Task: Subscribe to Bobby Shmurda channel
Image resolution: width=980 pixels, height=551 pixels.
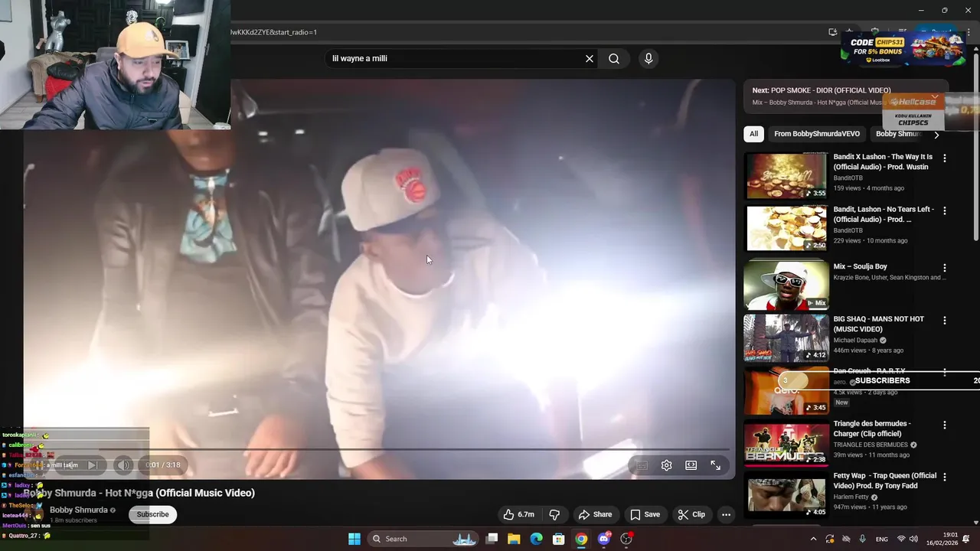Action: (x=152, y=514)
